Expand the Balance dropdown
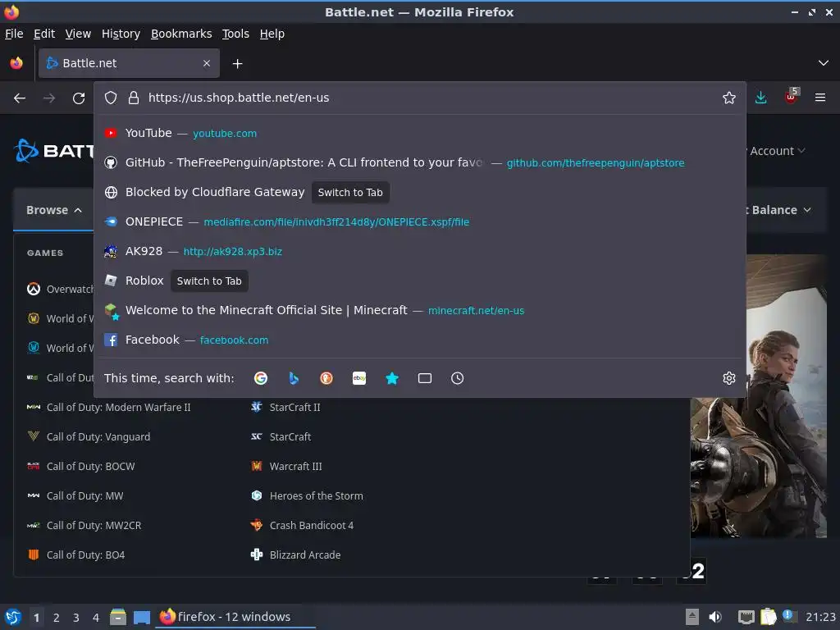Viewport: 840px width, 630px height. click(x=781, y=210)
